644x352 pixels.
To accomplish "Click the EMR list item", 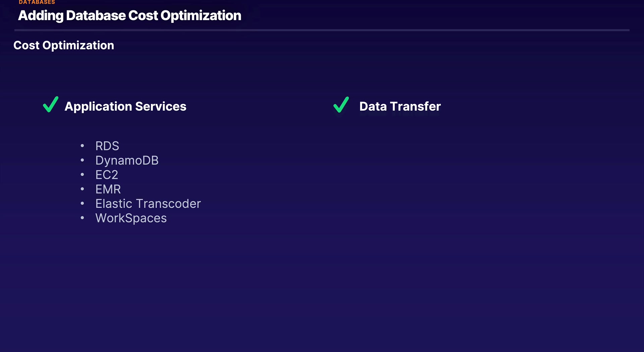I will pos(108,189).
